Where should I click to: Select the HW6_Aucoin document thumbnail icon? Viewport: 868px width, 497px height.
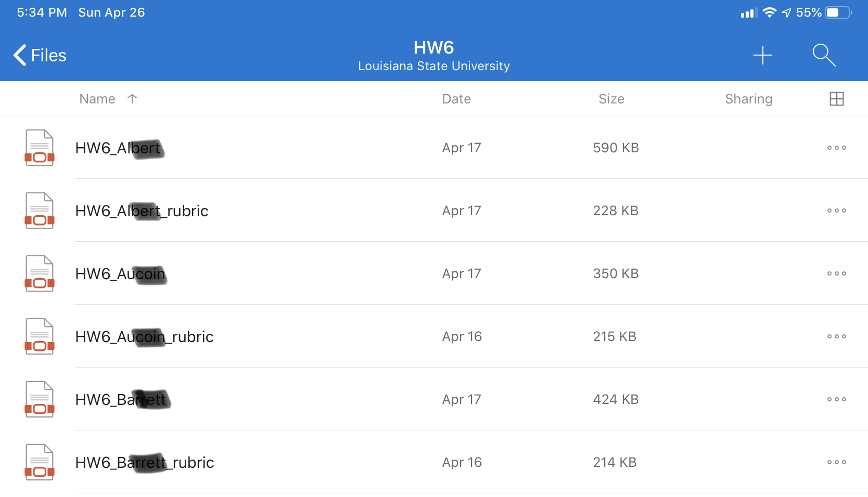(x=40, y=273)
